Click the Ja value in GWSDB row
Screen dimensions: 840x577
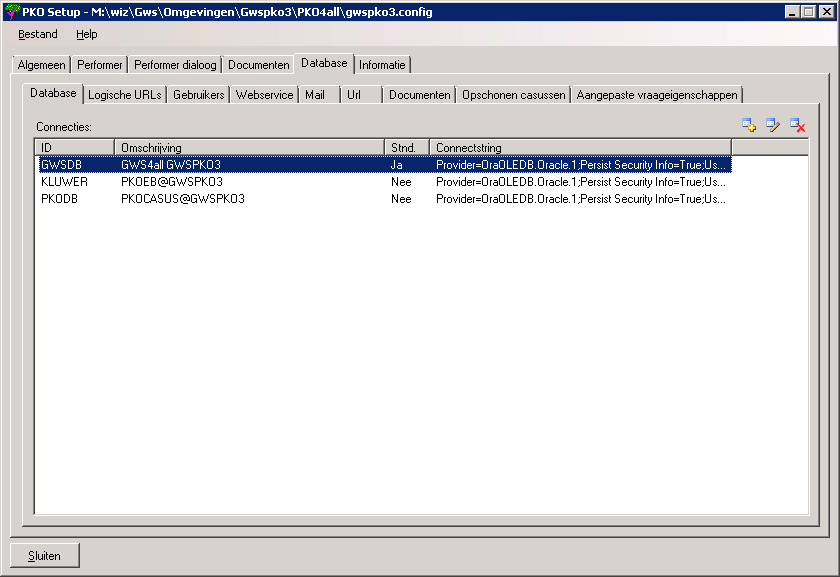[396, 164]
